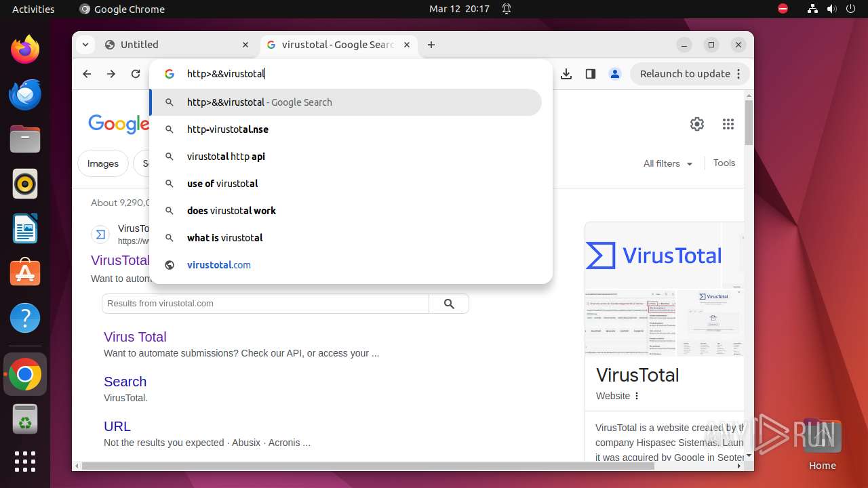The height and width of the screenshot is (488, 868).
Task: Open the volume indicator in top bar
Action: (x=832, y=9)
